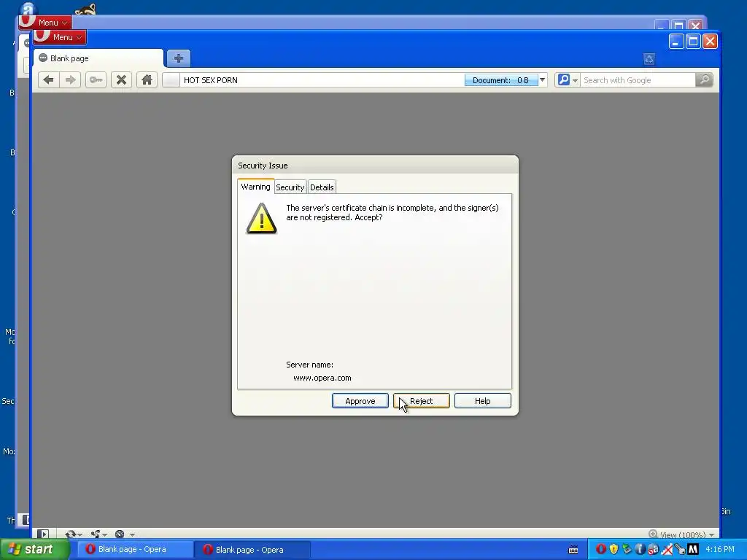Expand the address bar dropdown arrow
The width and height of the screenshot is (747, 560).
(x=542, y=80)
